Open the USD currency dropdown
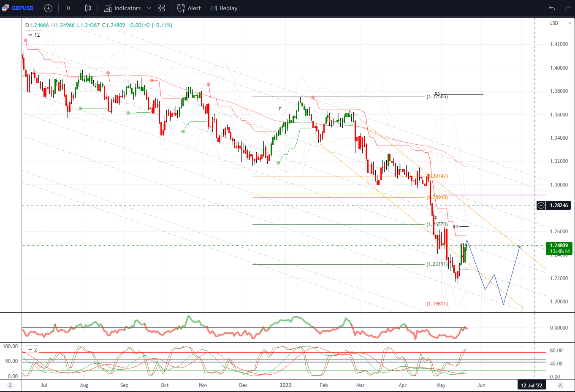Viewport: 575px width, 392px height. click(560, 23)
